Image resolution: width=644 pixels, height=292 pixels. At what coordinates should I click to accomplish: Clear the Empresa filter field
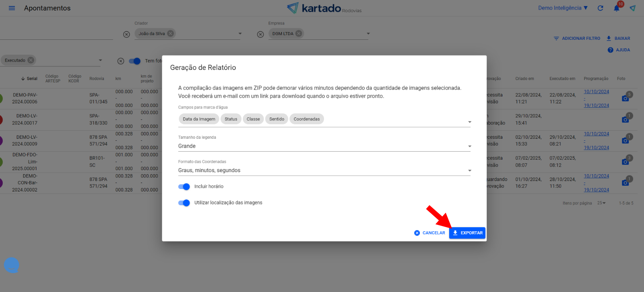[260, 35]
